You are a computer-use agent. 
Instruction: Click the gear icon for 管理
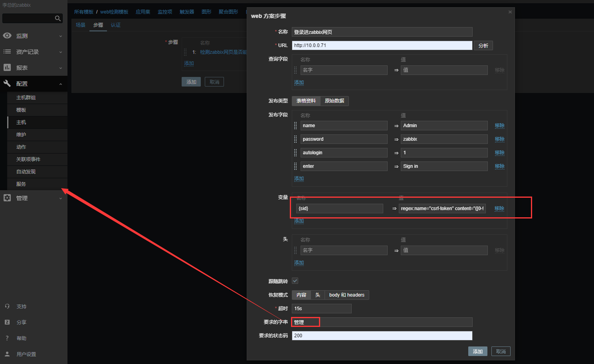coord(7,198)
